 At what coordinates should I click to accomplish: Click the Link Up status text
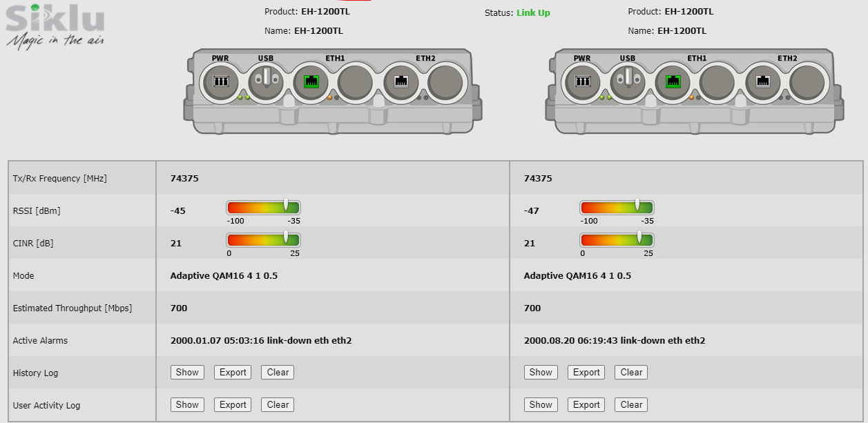click(x=533, y=13)
